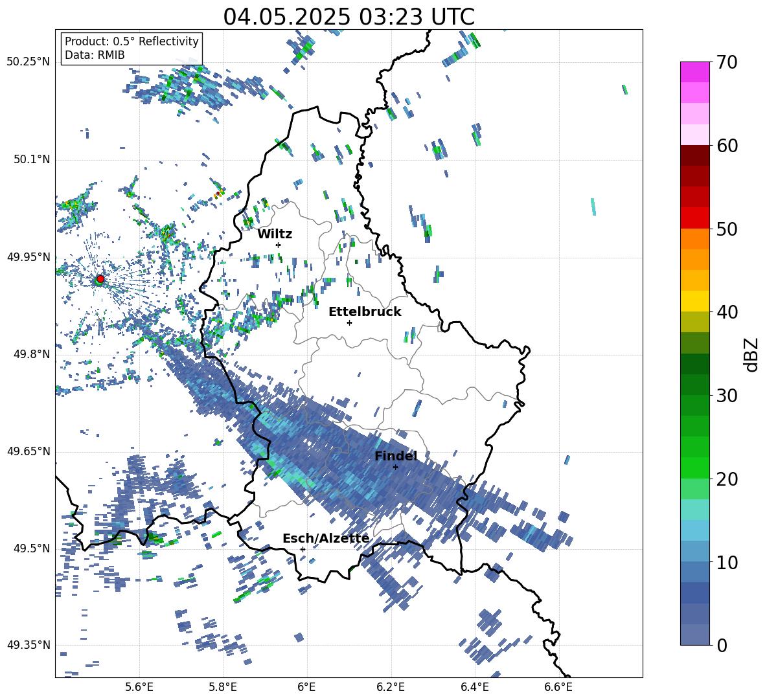This screenshot has width=767, height=700.
Task: Click the 30 value on the colorbar
Action: [x=727, y=396]
